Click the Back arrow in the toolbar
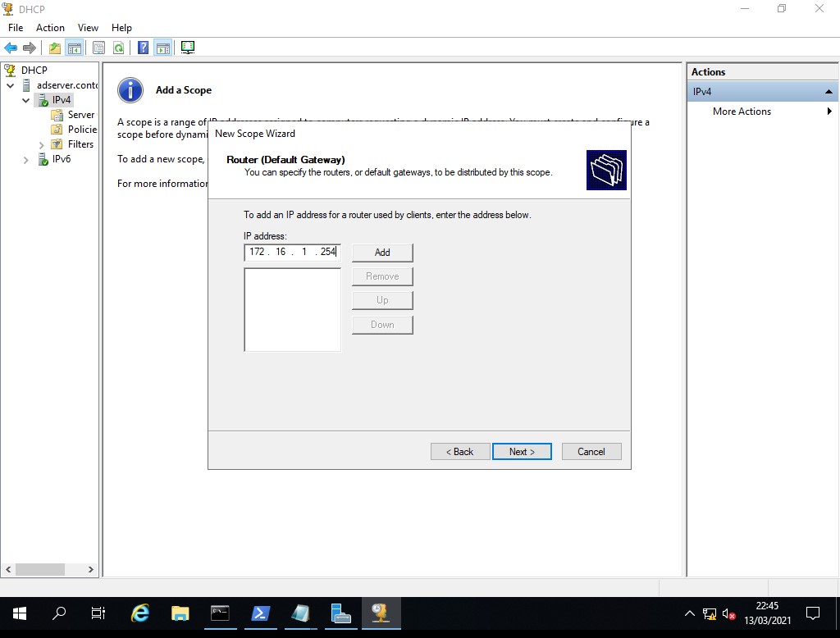840x638 pixels. pyautogui.click(x=11, y=48)
